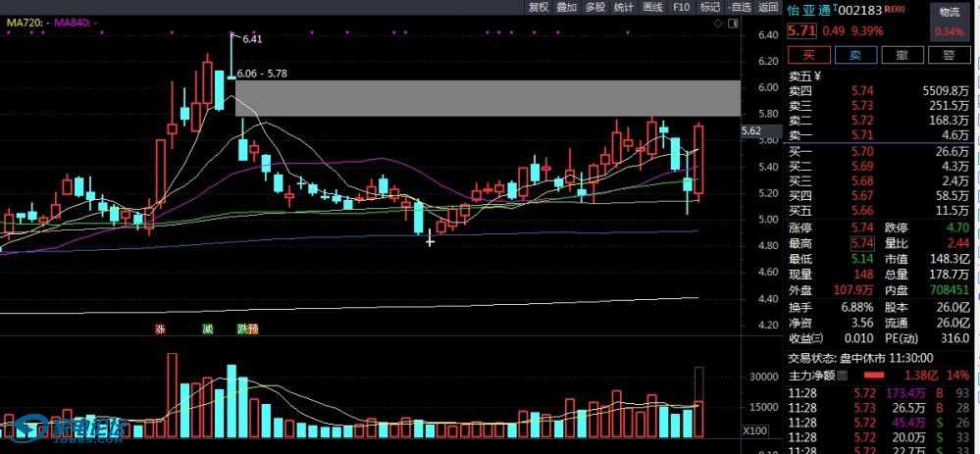Click the 减 marker on the chart
This screenshot has height=454, width=980.
207,329
